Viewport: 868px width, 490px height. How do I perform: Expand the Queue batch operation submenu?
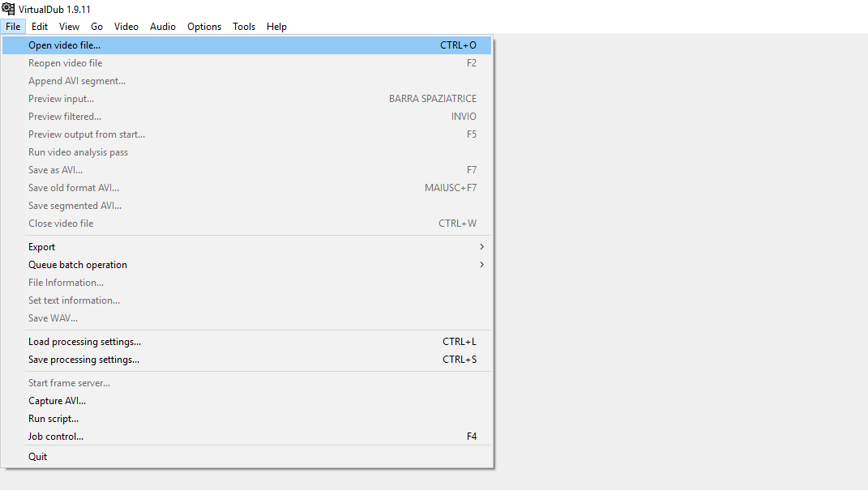pos(247,265)
